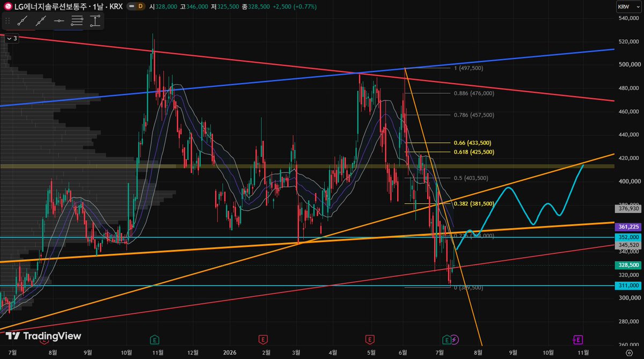The width and height of the screenshot is (644, 359).
Task: Select the stacked horizontal levels drawing tool
Action: [x=77, y=21]
